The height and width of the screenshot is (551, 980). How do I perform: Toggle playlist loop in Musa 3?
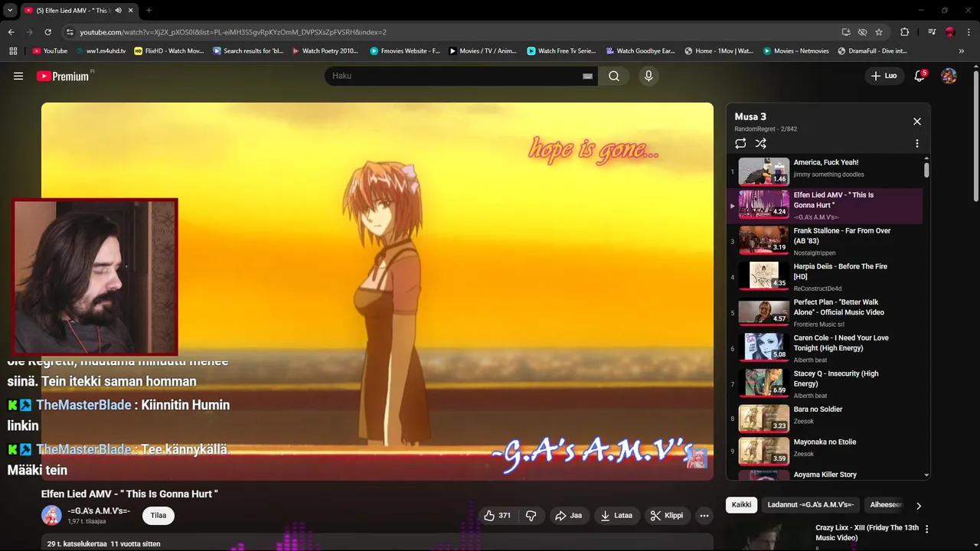pyautogui.click(x=740, y=143)
